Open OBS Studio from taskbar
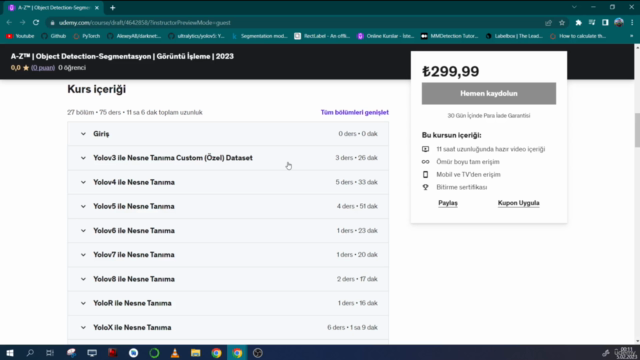Screen dimensions: 640x360 (x=258, y=353)
